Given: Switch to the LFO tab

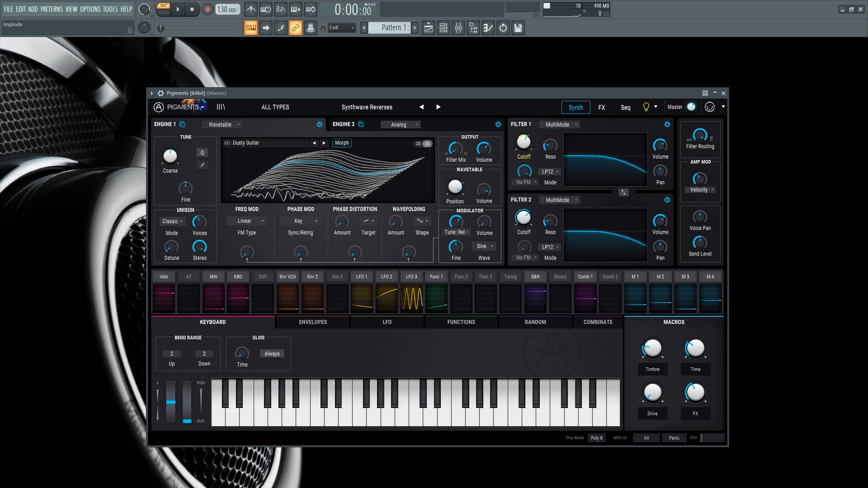Looking at the screenshot, I should click(387, 322).
